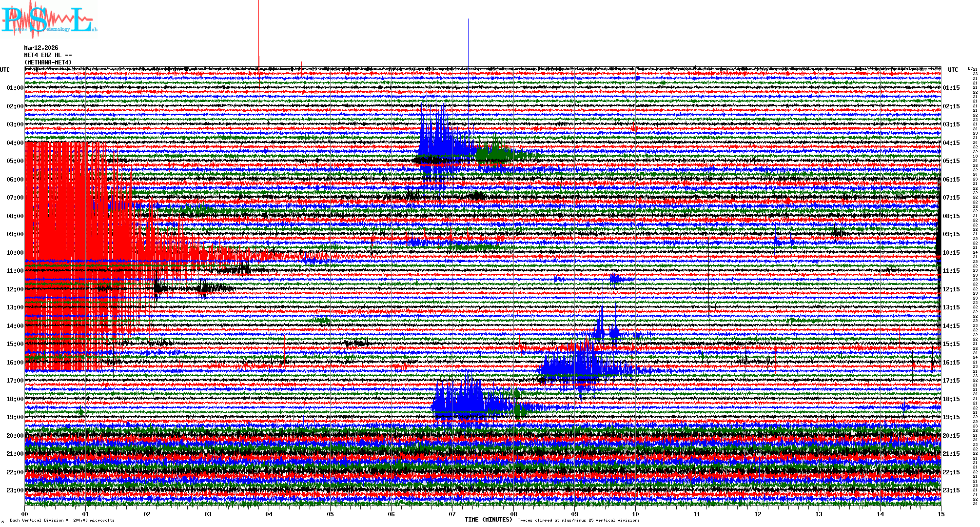This screenshot has height=527, width=980.
Task: Click minute tick 05 on bottom axis
Action: tap(330, 514)
